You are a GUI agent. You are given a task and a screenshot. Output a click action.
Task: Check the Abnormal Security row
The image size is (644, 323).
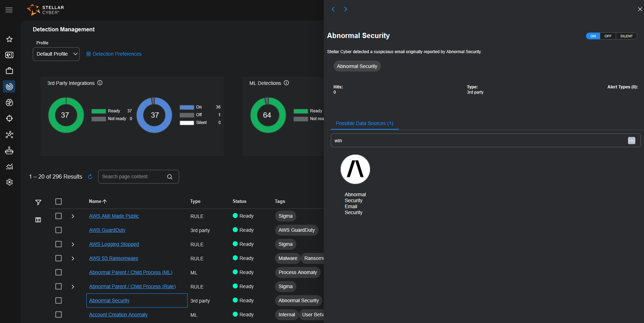(59, 300)
